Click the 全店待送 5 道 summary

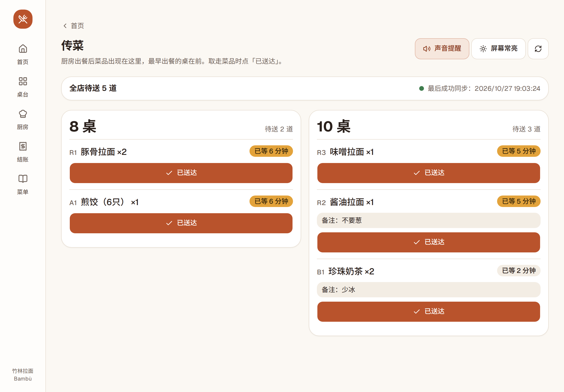pos(93,88)
